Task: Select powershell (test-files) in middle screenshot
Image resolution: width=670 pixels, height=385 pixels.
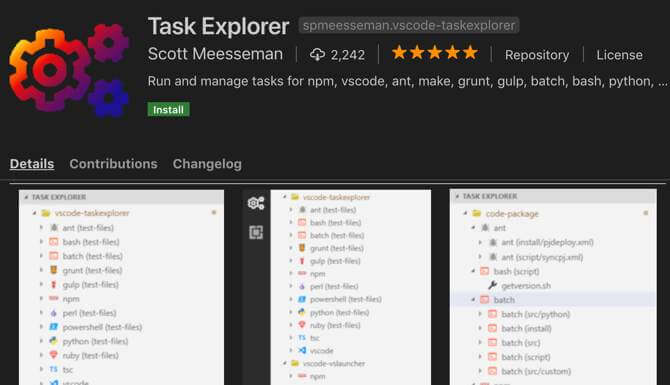Action: tap(346, 299)
